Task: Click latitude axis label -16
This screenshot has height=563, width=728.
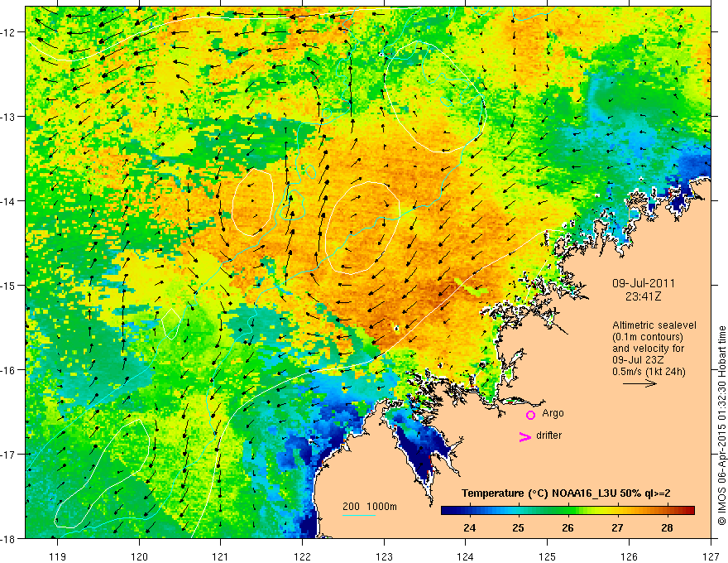Action: click(x=9, y=370)
